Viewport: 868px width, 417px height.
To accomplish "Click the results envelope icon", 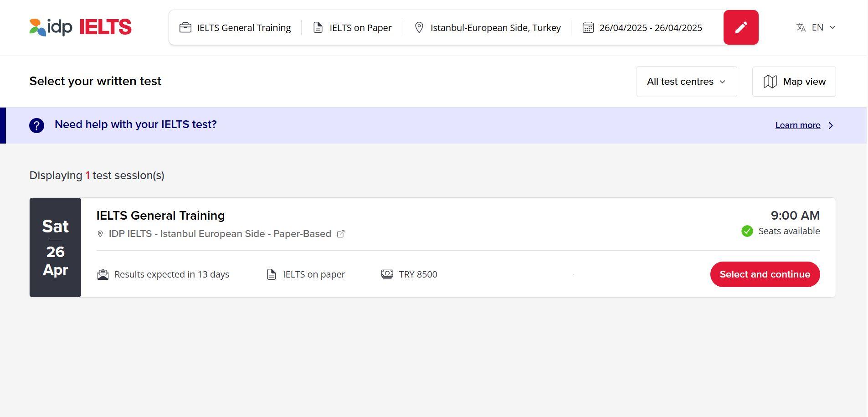I will (103, 274).
